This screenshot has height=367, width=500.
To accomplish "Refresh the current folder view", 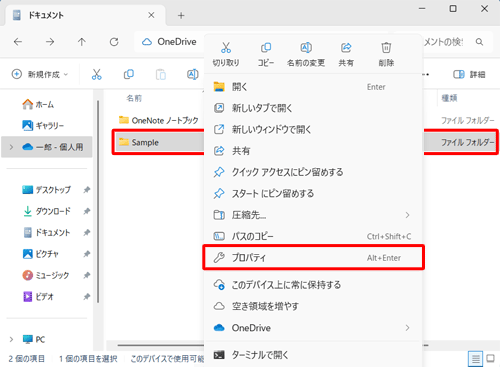I will (x=114, y=42).
